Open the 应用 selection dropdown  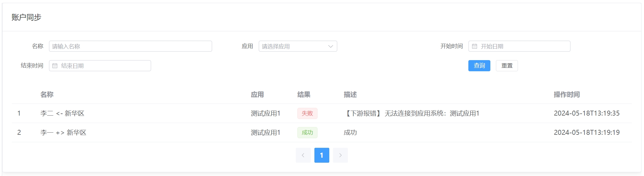pyautogui.click(x=298, y=46)
